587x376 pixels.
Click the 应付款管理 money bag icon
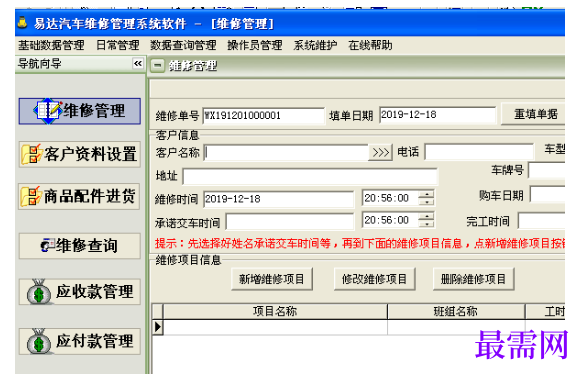tap(39, 341)
